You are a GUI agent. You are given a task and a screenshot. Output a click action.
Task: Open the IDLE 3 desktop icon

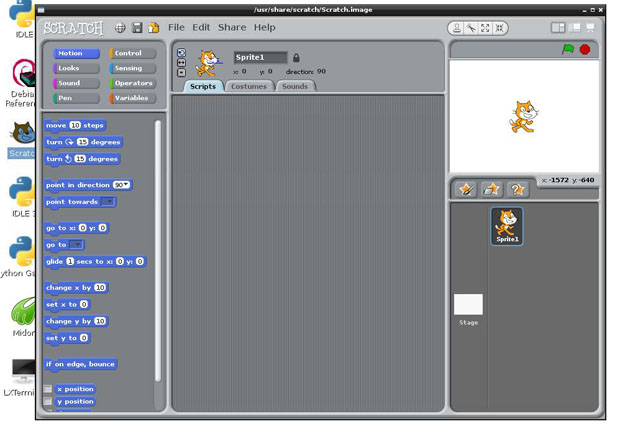coord(23,197)
